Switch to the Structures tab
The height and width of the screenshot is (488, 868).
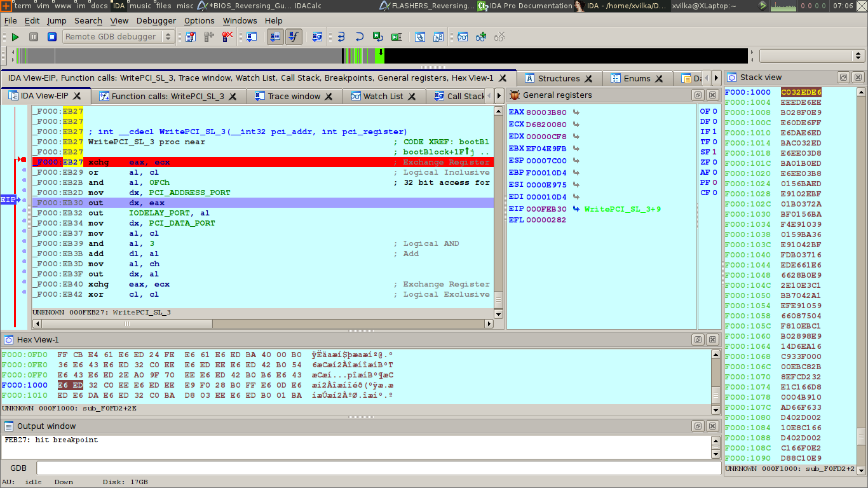pyautogui.click(x=558, y=79)
